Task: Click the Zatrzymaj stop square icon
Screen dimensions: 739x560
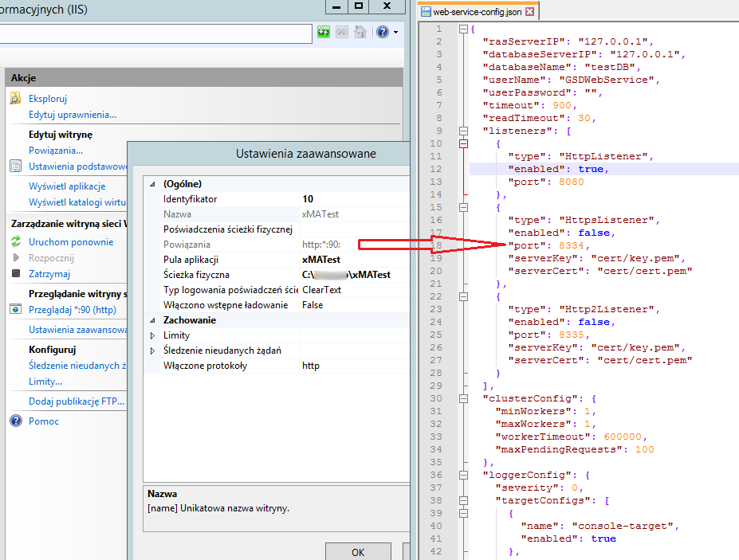Action: click(16, 273)
